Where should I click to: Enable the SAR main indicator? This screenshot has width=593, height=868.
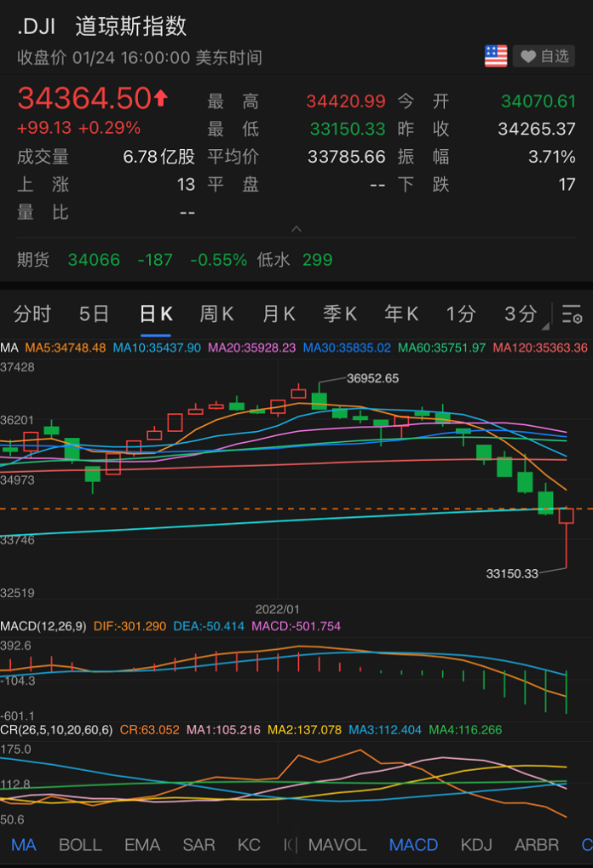tap(199, 845)
